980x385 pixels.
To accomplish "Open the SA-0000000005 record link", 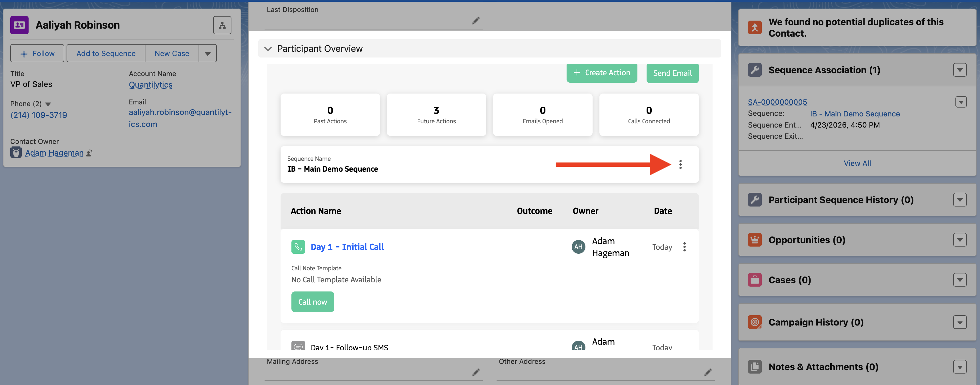I will pos(777,102).
